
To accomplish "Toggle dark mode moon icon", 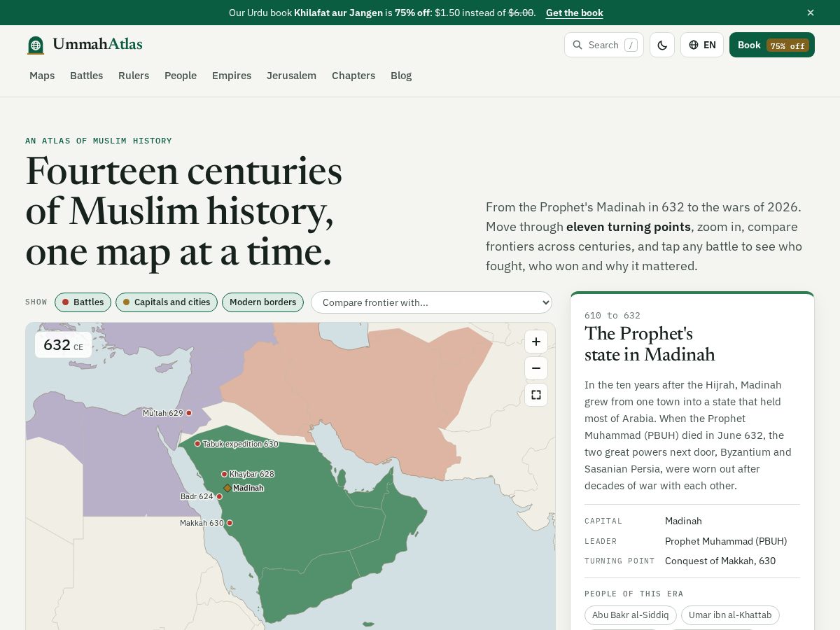I will pos(662,45).
